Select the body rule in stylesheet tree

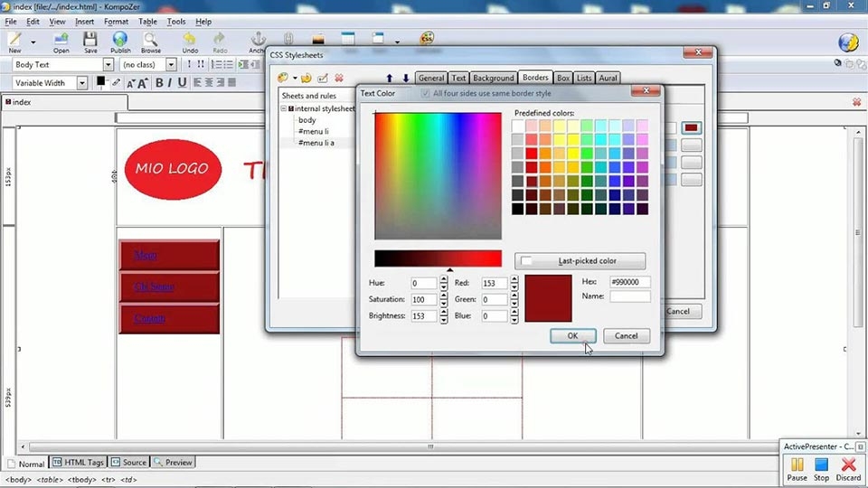tap(307, 120)
